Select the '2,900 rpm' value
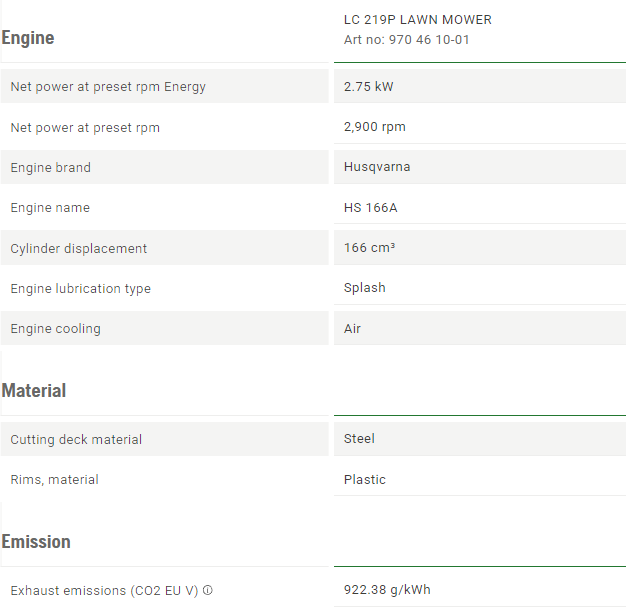 pyautogui.click(x=374, y=127)
